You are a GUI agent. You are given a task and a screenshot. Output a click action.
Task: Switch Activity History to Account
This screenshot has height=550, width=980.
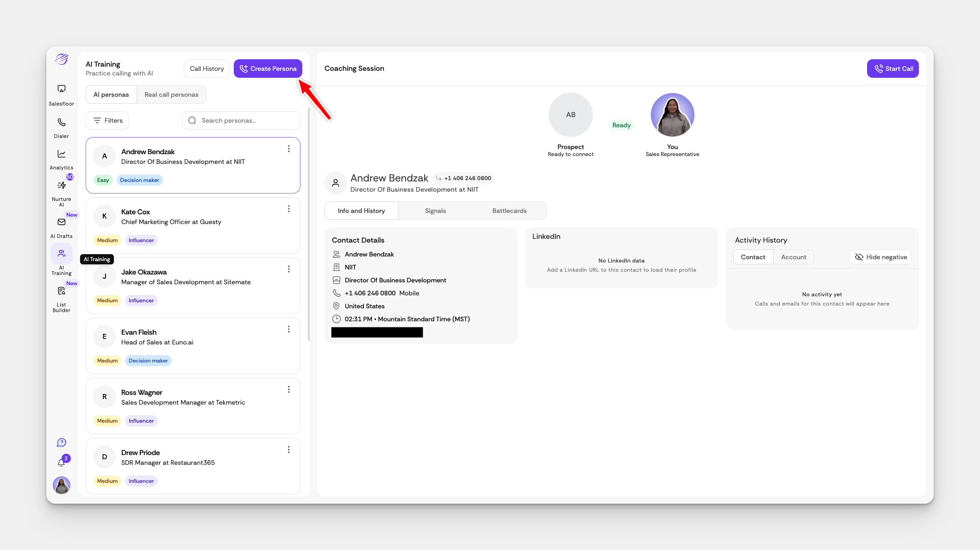[x=793, y=257]
